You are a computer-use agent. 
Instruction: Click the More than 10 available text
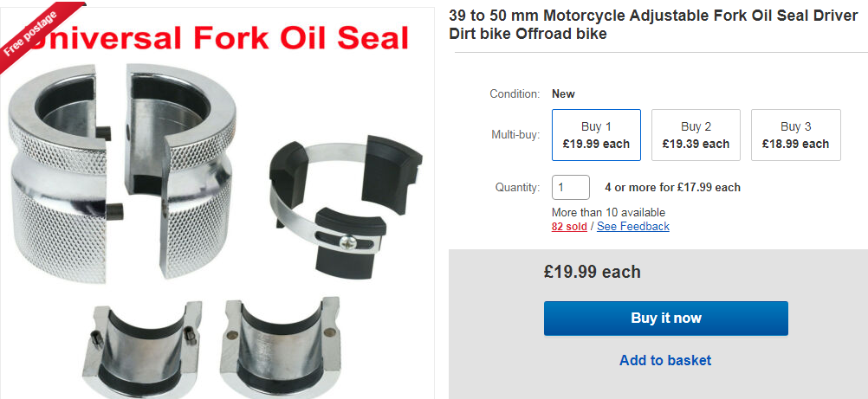click(608, 212)
